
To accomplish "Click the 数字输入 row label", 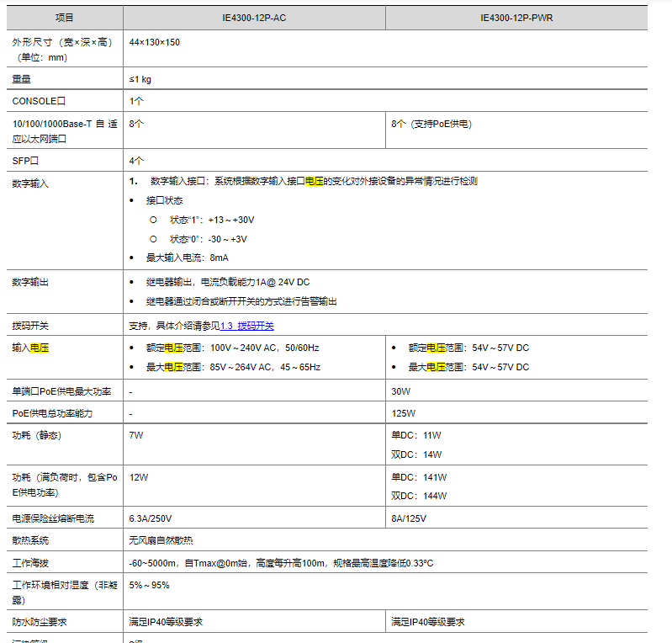I will tap(30, 183).
